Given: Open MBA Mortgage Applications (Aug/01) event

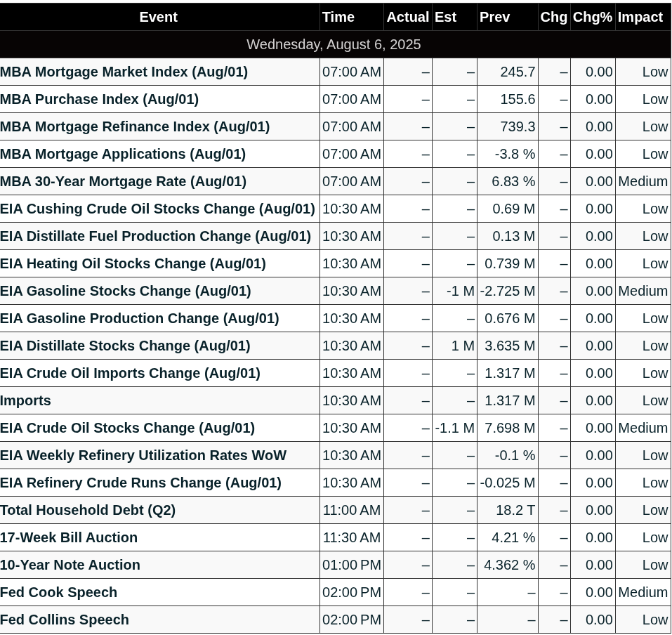Looking at the screenshot, I should pos(123,154).
